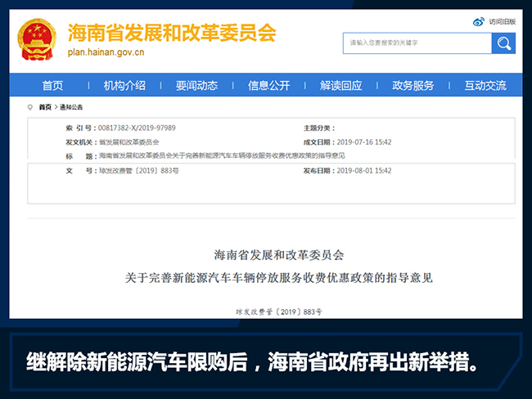Select document number 琼发改费管〔2019〕883号 in table
This screenshot has width=532, height=399.
(x=139, y=171)
